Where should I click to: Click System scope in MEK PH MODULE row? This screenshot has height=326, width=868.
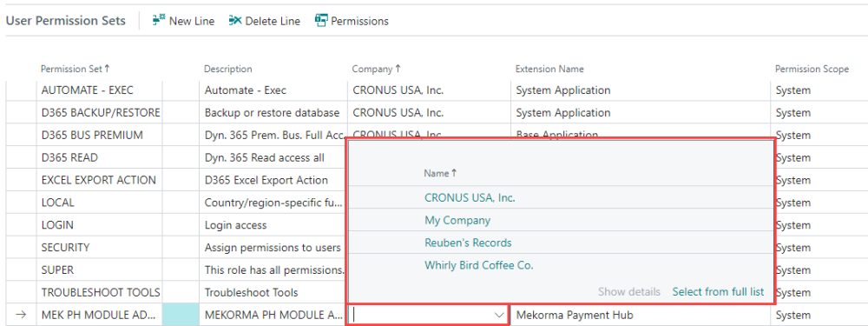(792, 315)
